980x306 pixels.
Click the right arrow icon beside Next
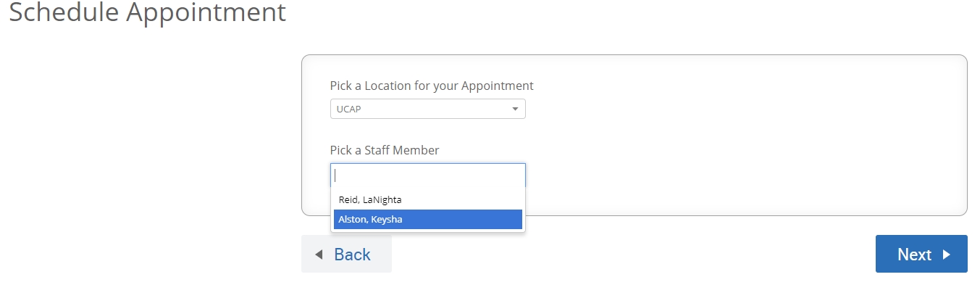[x=946, y=255]
